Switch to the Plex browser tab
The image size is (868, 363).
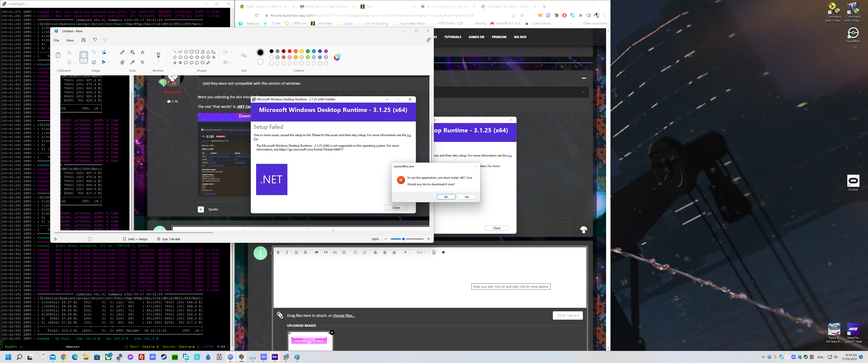(387, 6)
